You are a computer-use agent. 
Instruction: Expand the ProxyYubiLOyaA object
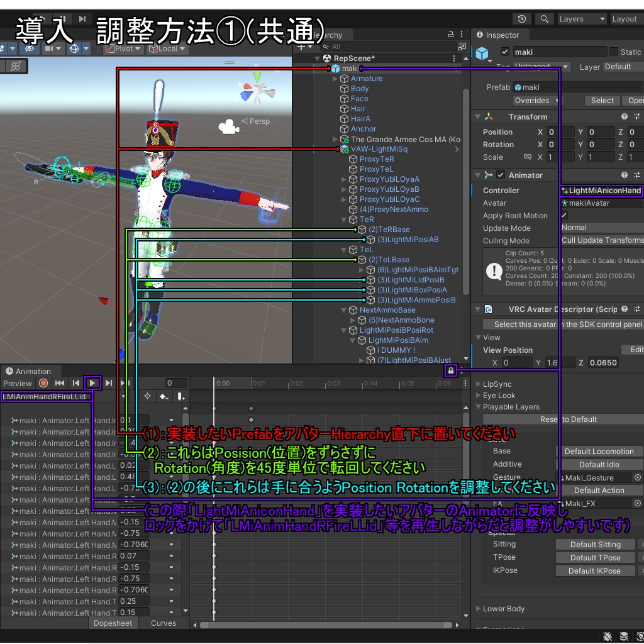pos(344,179)
